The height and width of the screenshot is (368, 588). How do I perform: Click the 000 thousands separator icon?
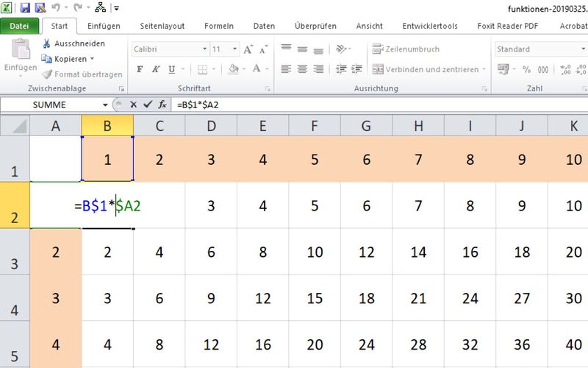click(543, 69)
